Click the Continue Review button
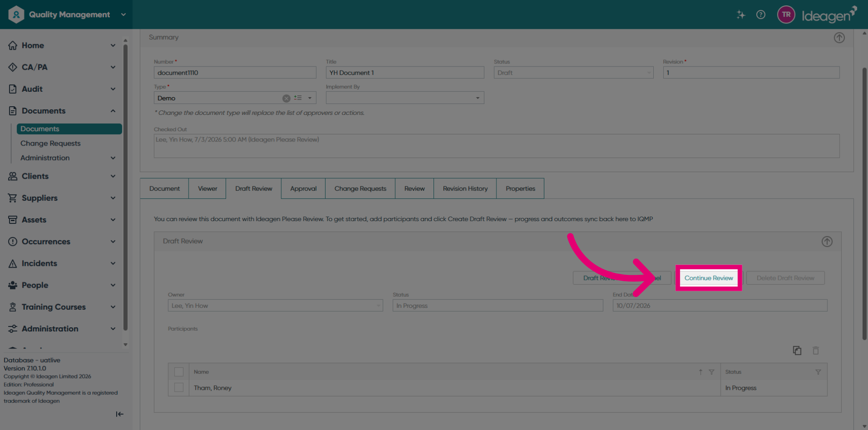The width and height of the screenshot is (868, 430). pos(708,278)
